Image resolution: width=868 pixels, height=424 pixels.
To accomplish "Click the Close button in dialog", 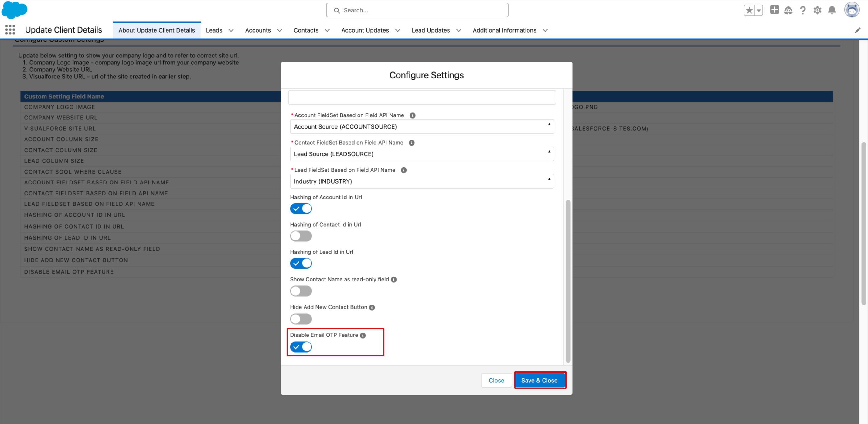I will click(496, 381).
